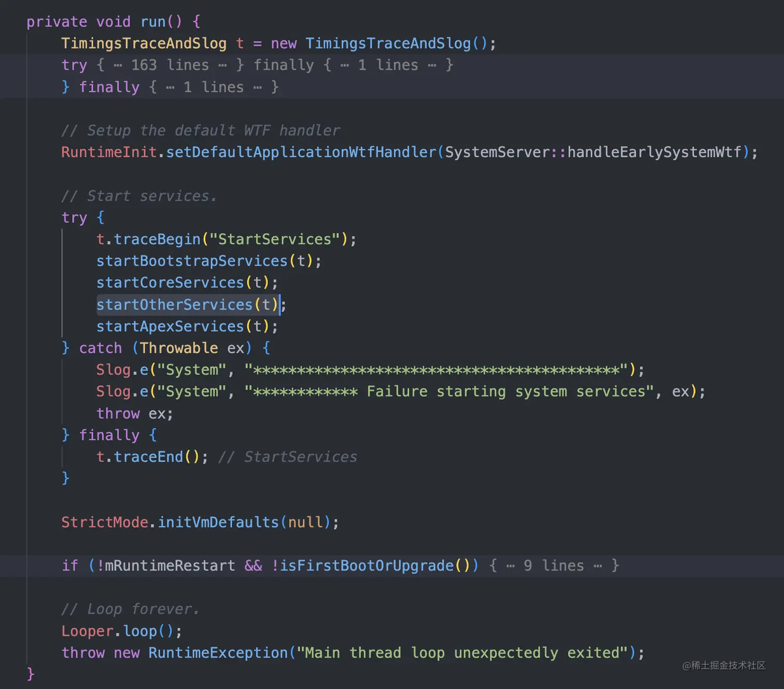This screenshot has width=784, height=689.
Task: Click 'startApexServices(t)' call
Action: pos(183,326)
